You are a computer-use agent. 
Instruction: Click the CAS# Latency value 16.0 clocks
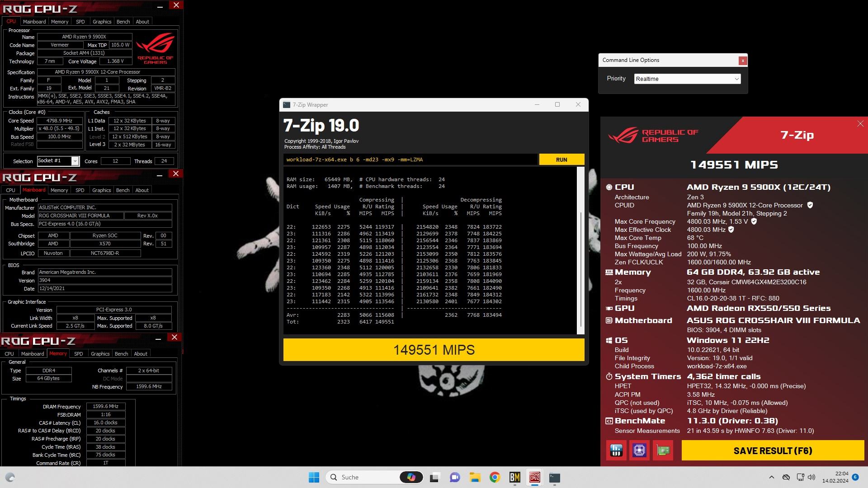click(105, 423)
